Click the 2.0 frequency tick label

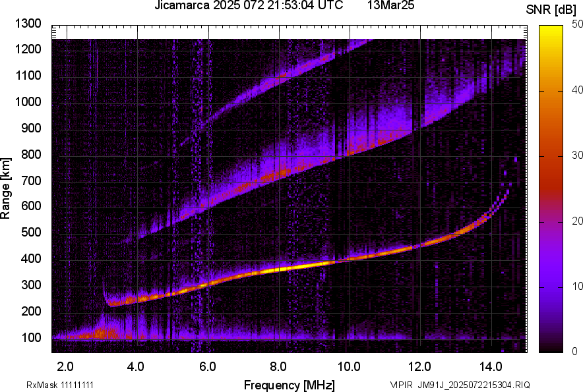tap(65, 367)
